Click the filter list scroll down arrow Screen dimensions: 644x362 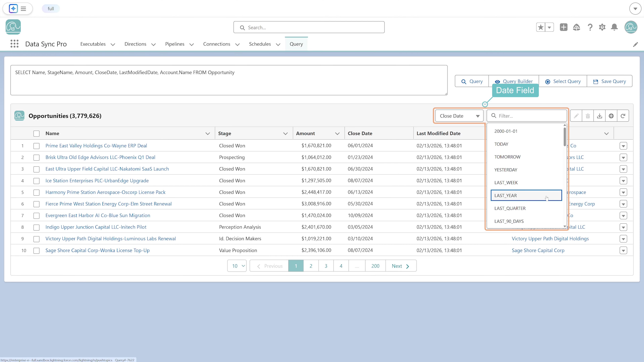[x=565, y=226]
